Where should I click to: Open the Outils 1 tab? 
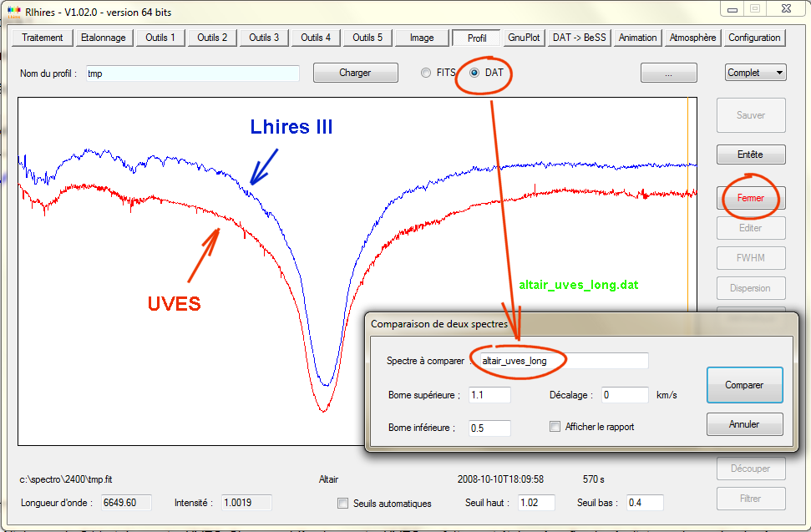pos(160,38)
